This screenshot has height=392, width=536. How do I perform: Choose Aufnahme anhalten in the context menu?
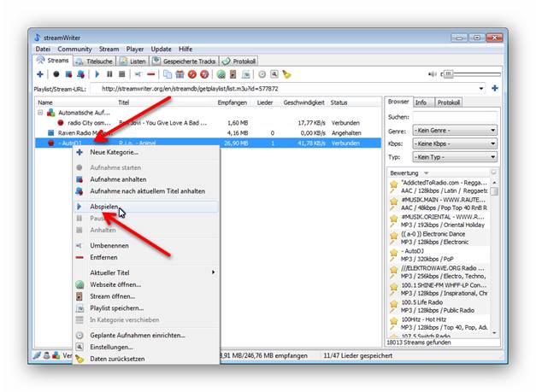click(146, 179)
